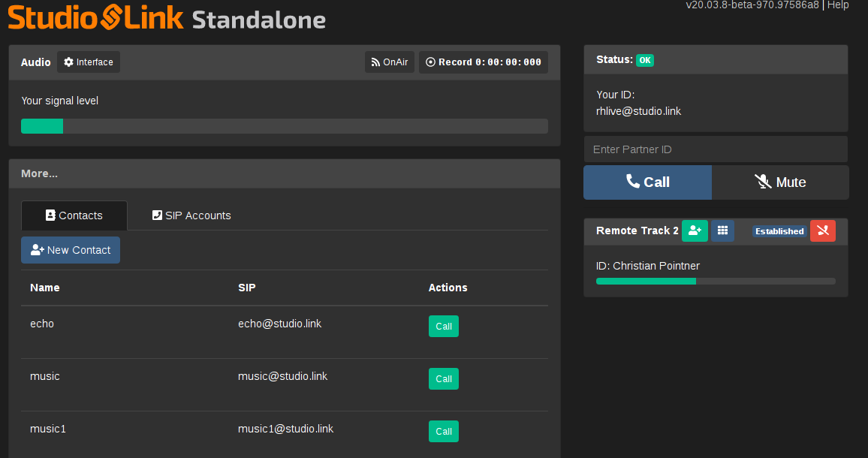The width and height of the screenshot is (868, 458).
Task: Call the echo contact
Action: (x=443, y=327)
